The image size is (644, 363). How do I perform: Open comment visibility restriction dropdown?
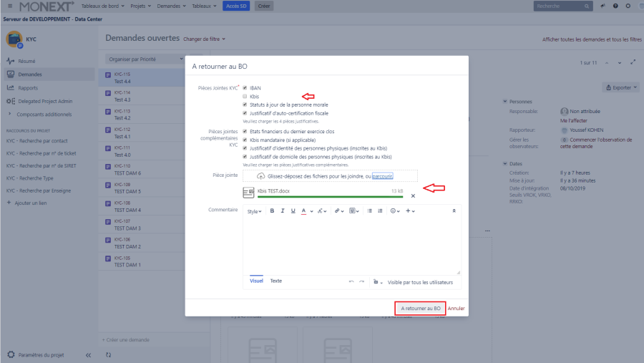[x=378, y=282]
